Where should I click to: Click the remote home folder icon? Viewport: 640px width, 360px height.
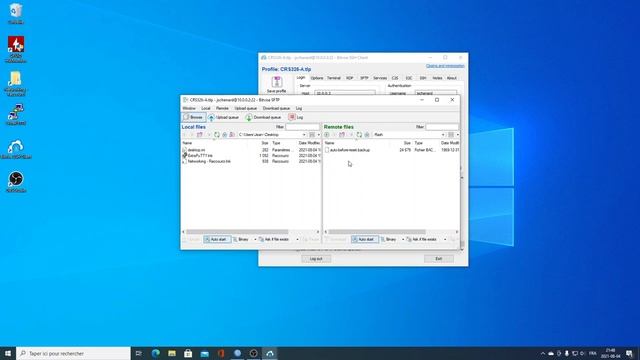[367, 135]
